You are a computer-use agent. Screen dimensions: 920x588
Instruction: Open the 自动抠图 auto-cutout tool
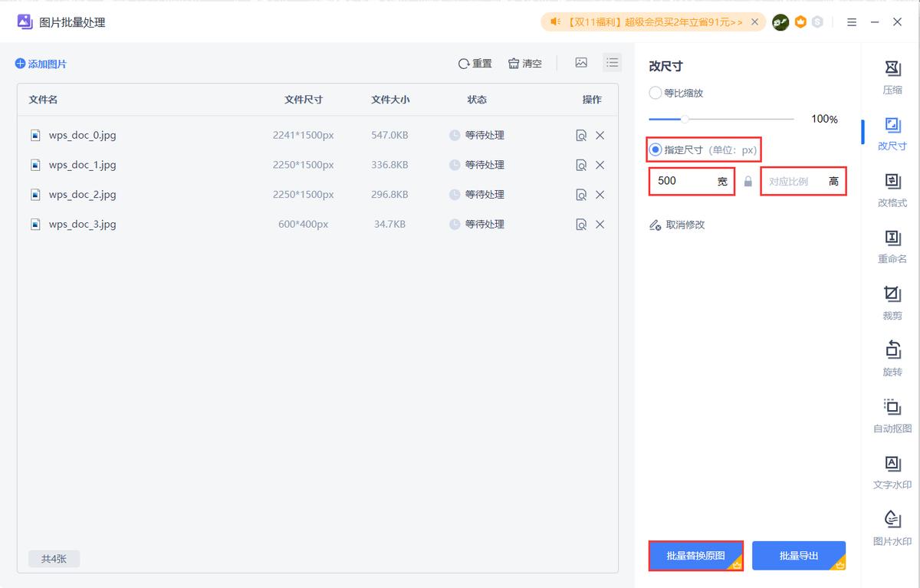(x=892, y=414)
